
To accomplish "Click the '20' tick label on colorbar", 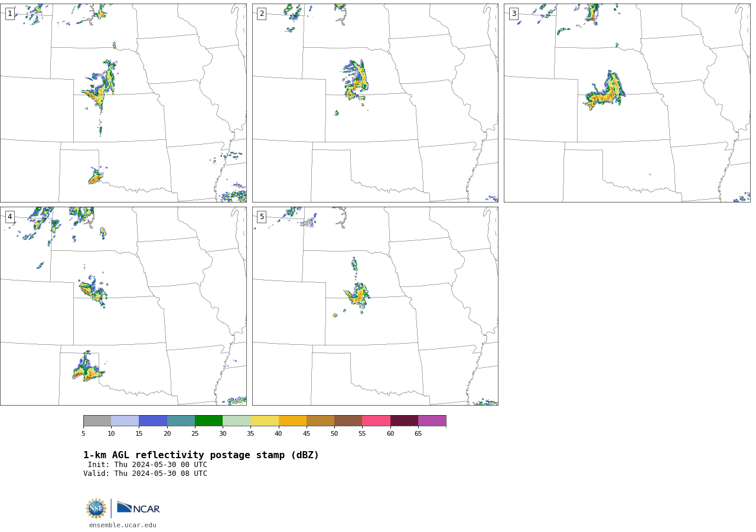I will coord(167,434).
